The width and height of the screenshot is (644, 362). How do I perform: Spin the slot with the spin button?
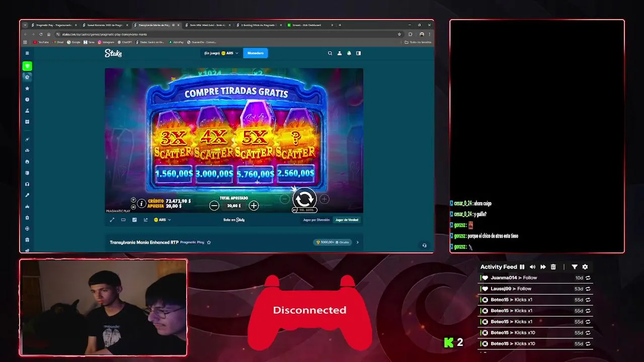coord(304,199)
